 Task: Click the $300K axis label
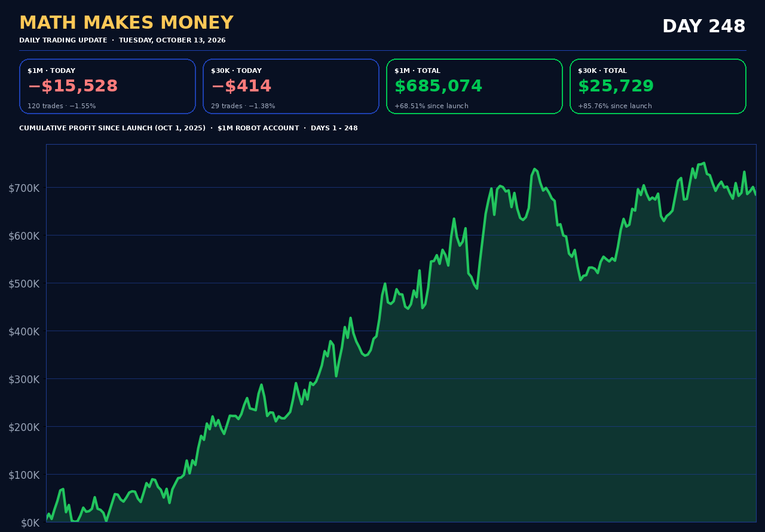pyautogui.click(x=24, y=380)
